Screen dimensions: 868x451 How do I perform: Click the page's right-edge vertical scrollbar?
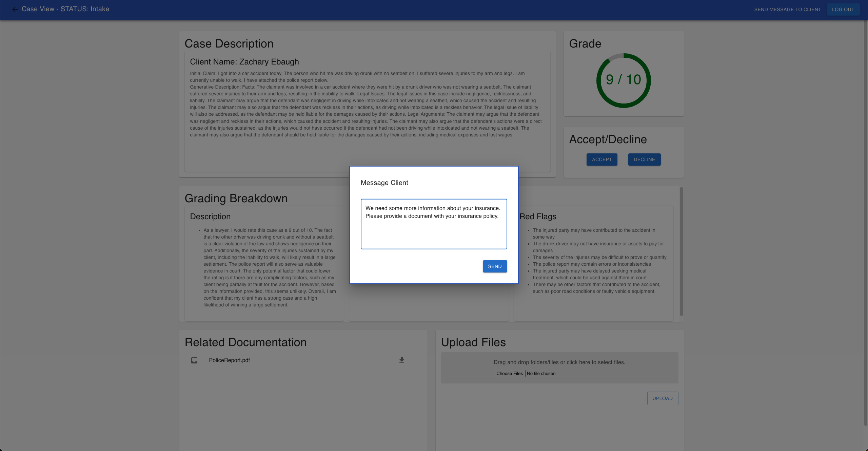click(865, 221)
